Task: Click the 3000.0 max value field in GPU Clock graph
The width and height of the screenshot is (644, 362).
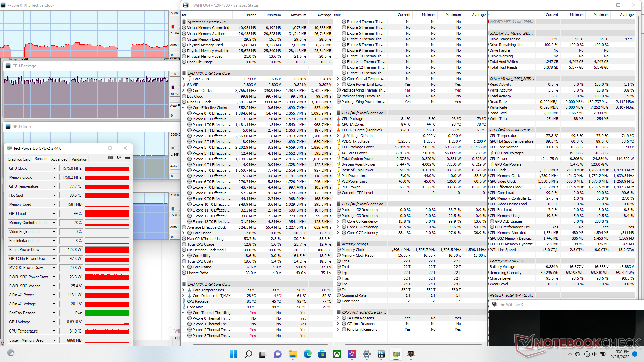Action: point(175,135)
